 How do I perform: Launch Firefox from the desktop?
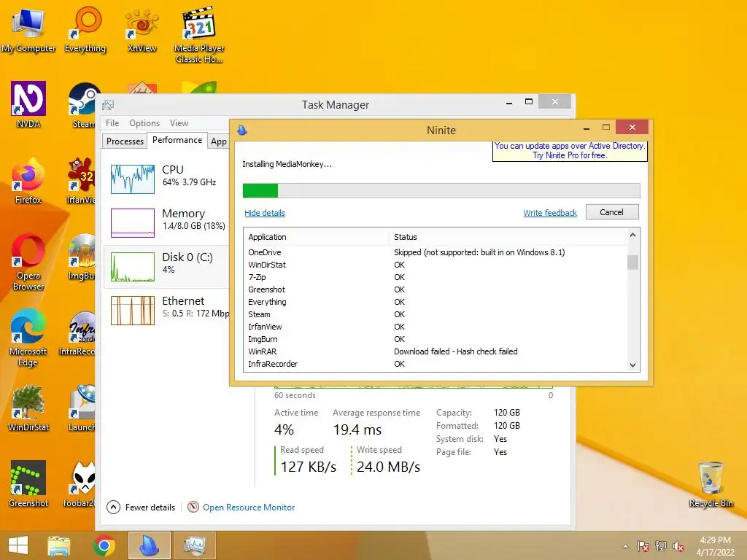[28, 181]
